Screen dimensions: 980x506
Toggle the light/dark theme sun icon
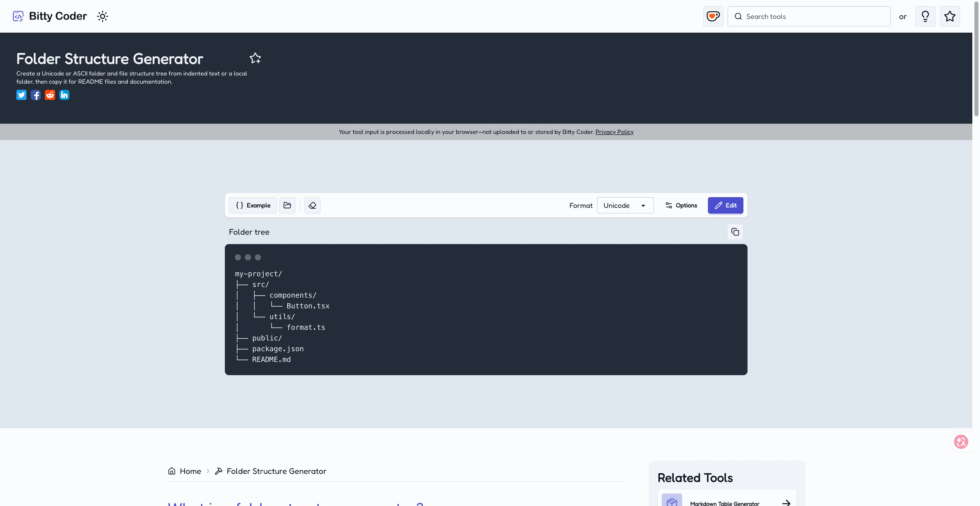pyautogui.click(x=102, y=16)
